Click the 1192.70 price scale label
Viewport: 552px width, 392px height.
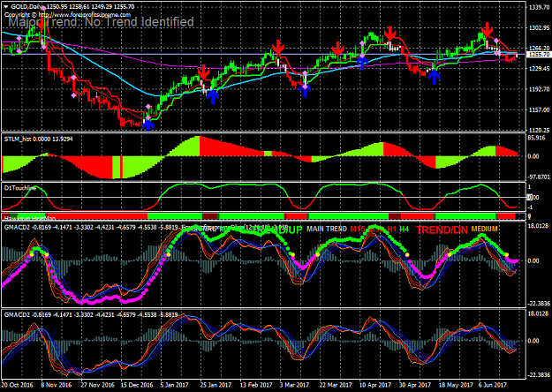pos(539,89)
